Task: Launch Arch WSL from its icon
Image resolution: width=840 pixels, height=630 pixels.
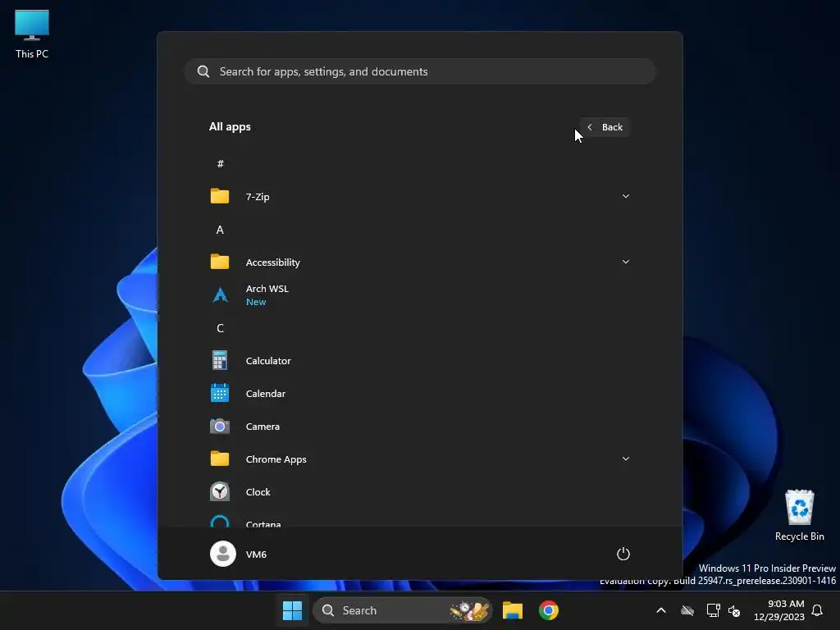Action: 220,295
